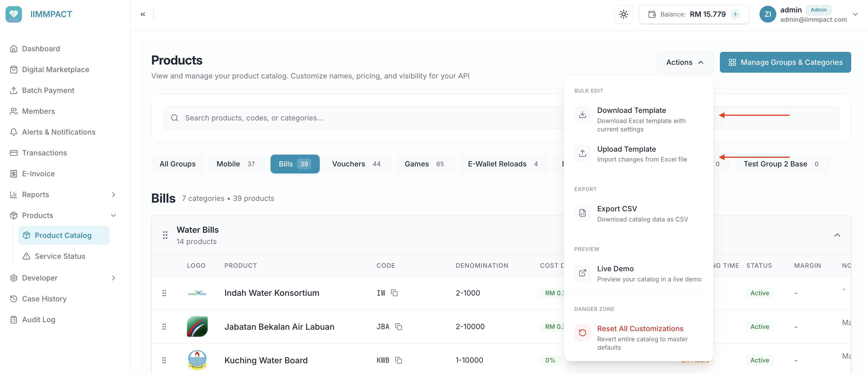This screenshot has height=374, width=868.
Task: Open the admin account dropdown chevron
Action: pyautogui.click(x=855, y=14)
